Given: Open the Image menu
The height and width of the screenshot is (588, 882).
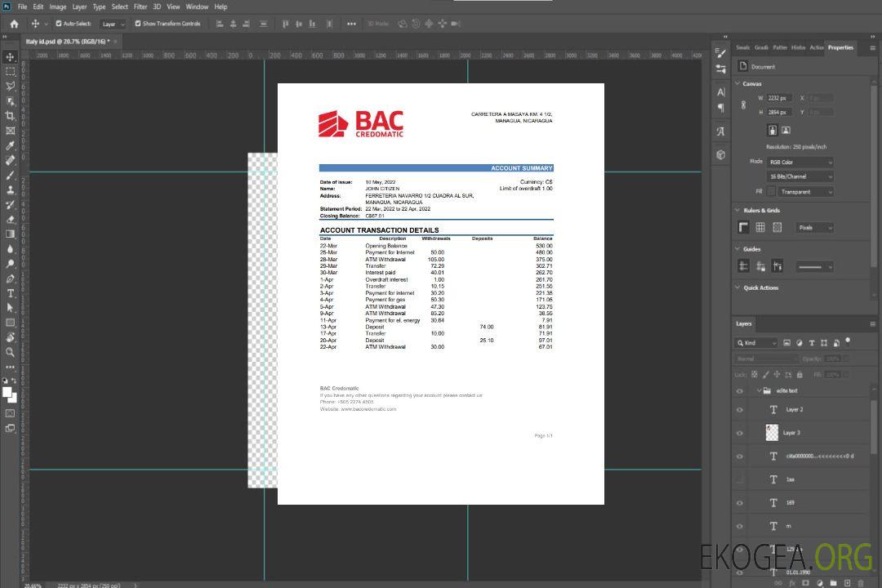Looking at the screenshot, I should tap(58, 7).
